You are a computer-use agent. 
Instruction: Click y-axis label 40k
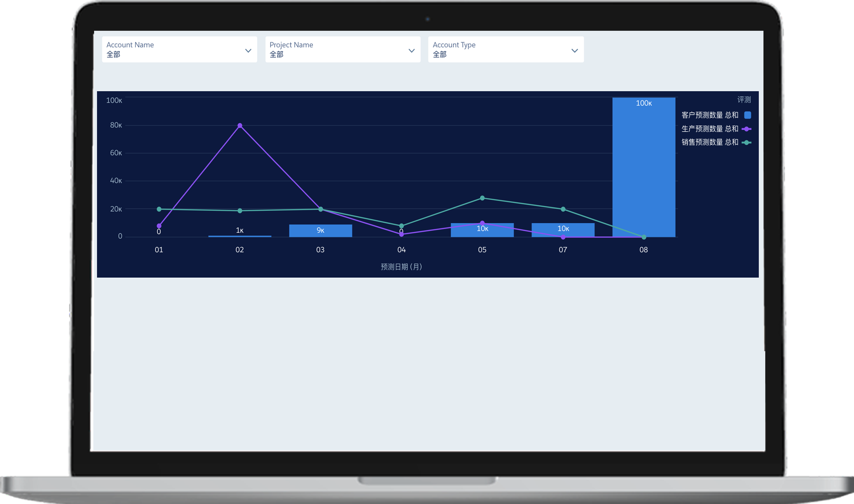116,181
